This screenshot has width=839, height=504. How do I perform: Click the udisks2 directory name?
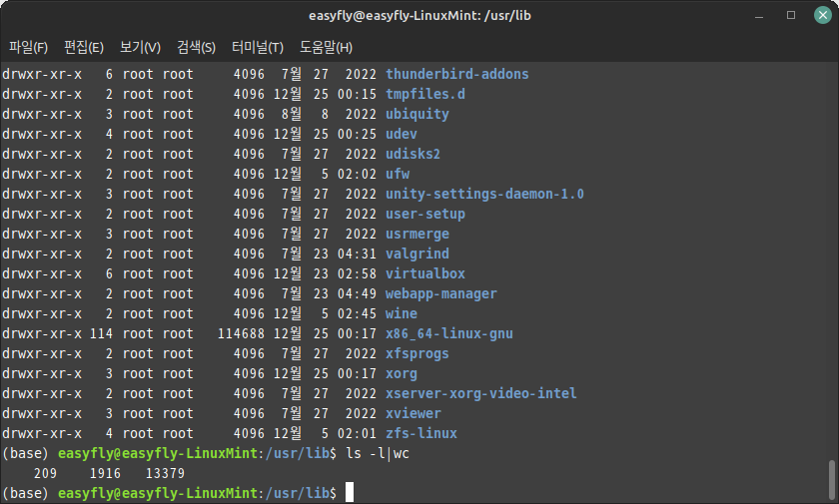tap(414, 154)
